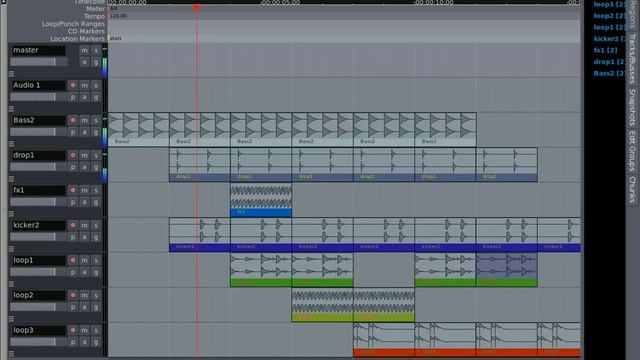Open group button on drop1 track
The image size is (640, 360).
pos(96,167)
